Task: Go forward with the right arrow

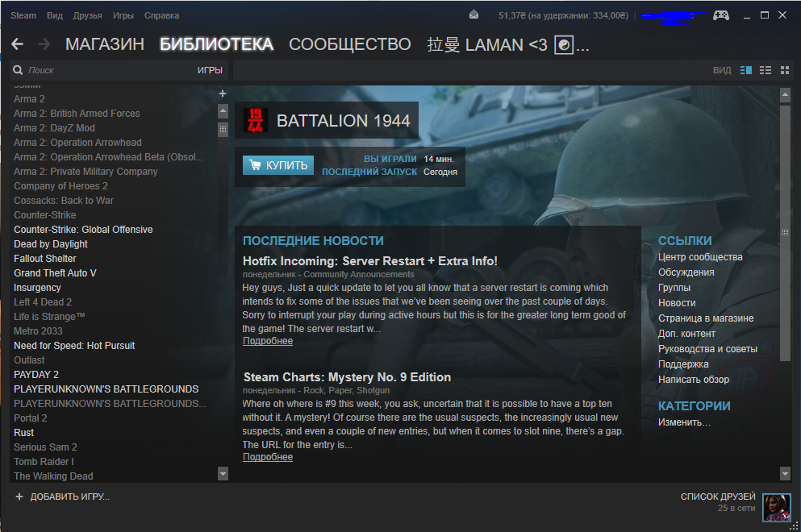Action: 44,44
